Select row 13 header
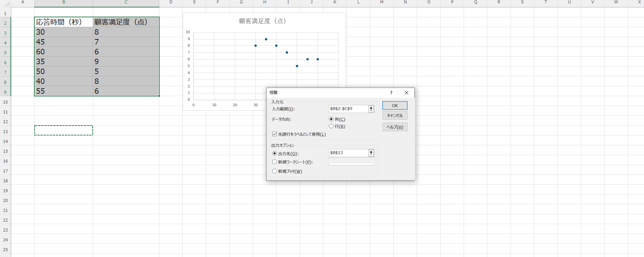 [5, 131]
